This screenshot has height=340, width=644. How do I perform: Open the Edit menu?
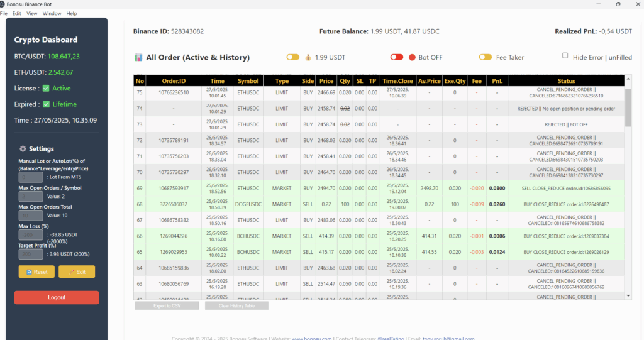17,14
